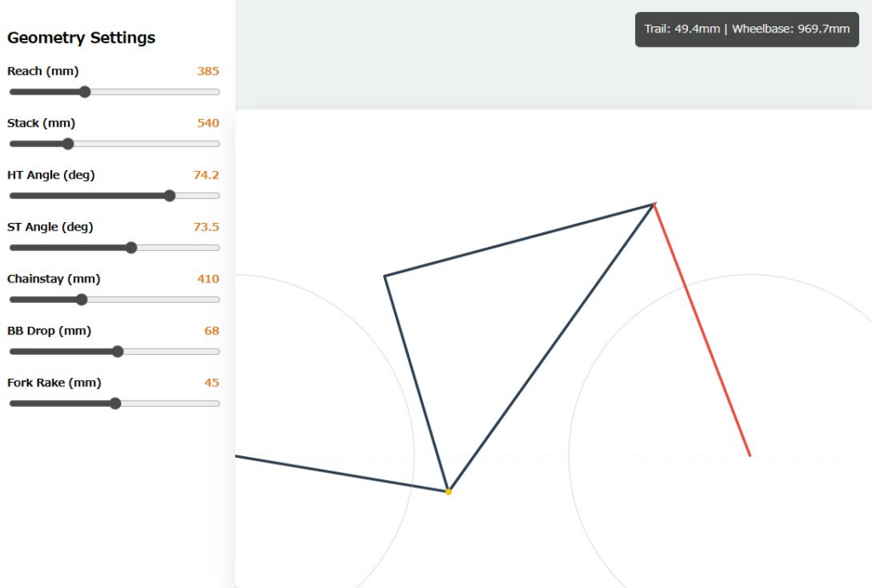
Task: Click the Stack slider knob
Action: [x=68, y=144]
